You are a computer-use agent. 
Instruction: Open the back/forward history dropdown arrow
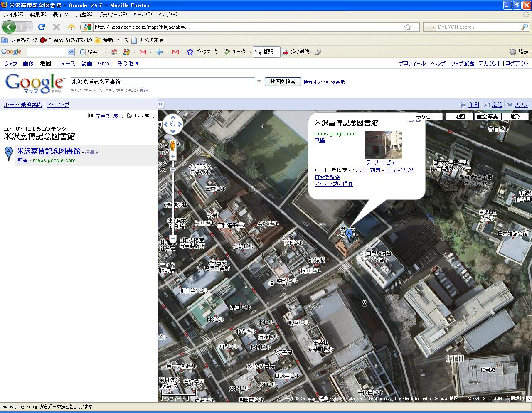click(x=30, y=27)
